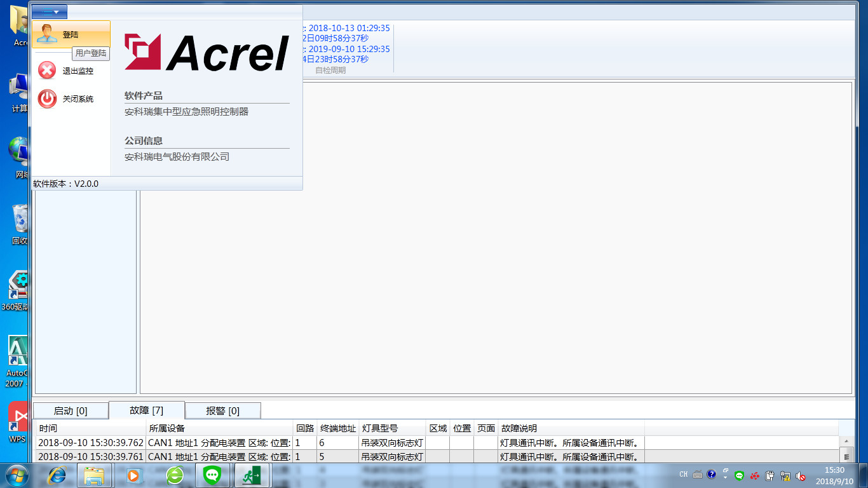Click the red 退出监控 exit monitoring icon

pyautogui.click(x=47, y=71)
